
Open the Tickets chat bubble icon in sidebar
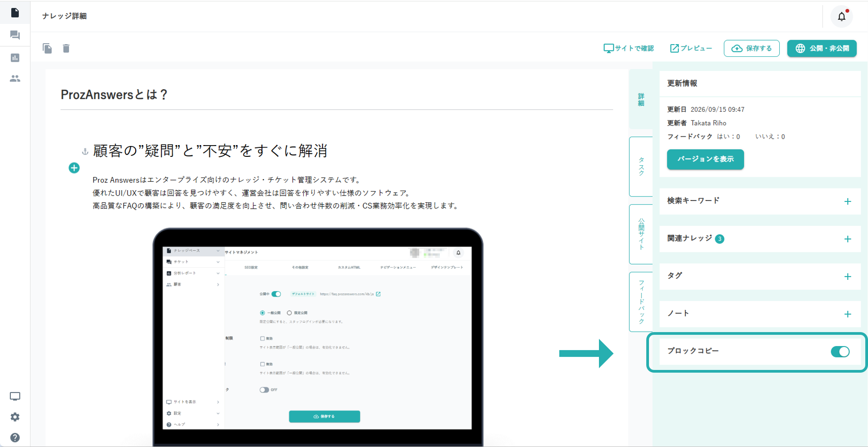pos(15,35)
